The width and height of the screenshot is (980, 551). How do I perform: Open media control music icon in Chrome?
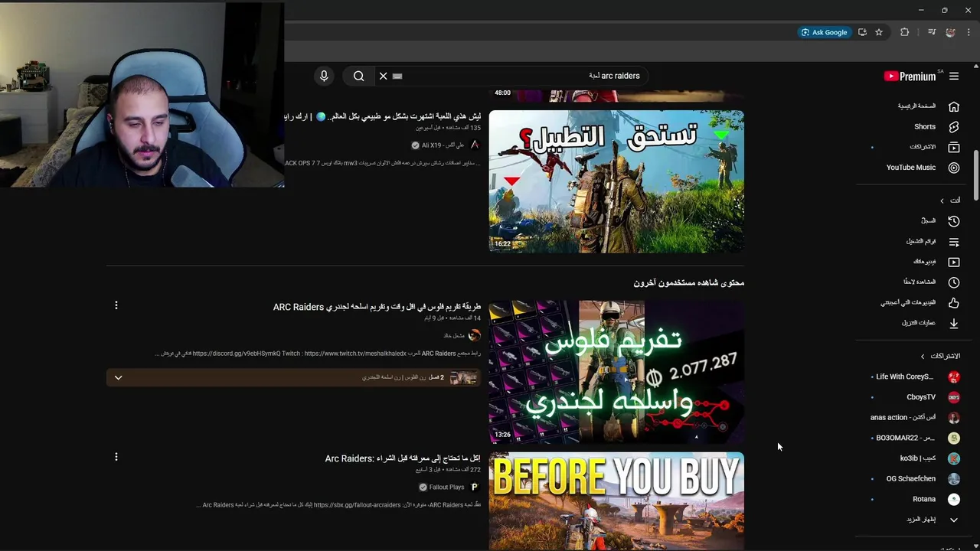point(932,32)
